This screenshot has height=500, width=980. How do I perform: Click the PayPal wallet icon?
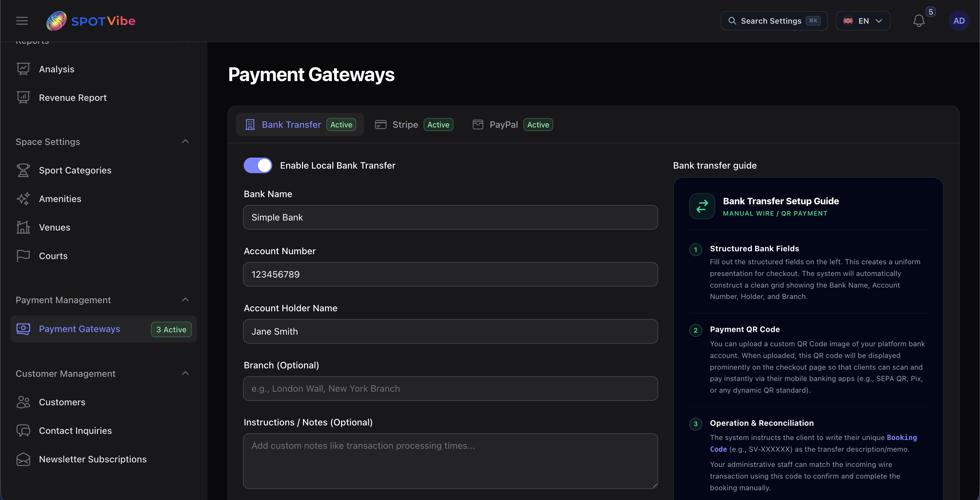pos(478,125)
